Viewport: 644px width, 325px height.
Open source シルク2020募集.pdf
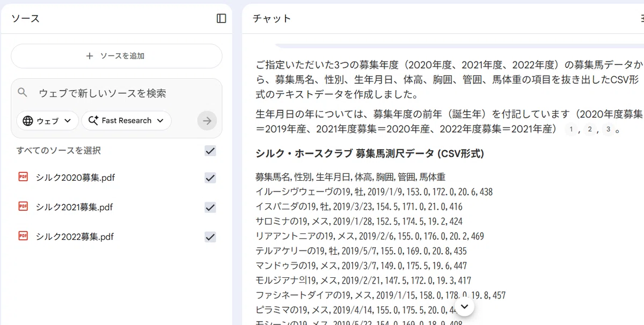pos(75,178)
